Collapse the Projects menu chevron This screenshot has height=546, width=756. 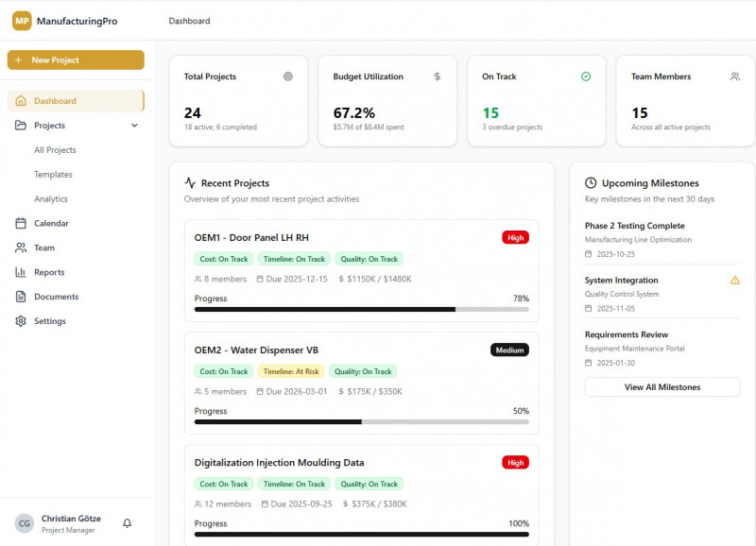tap(134, 126)
